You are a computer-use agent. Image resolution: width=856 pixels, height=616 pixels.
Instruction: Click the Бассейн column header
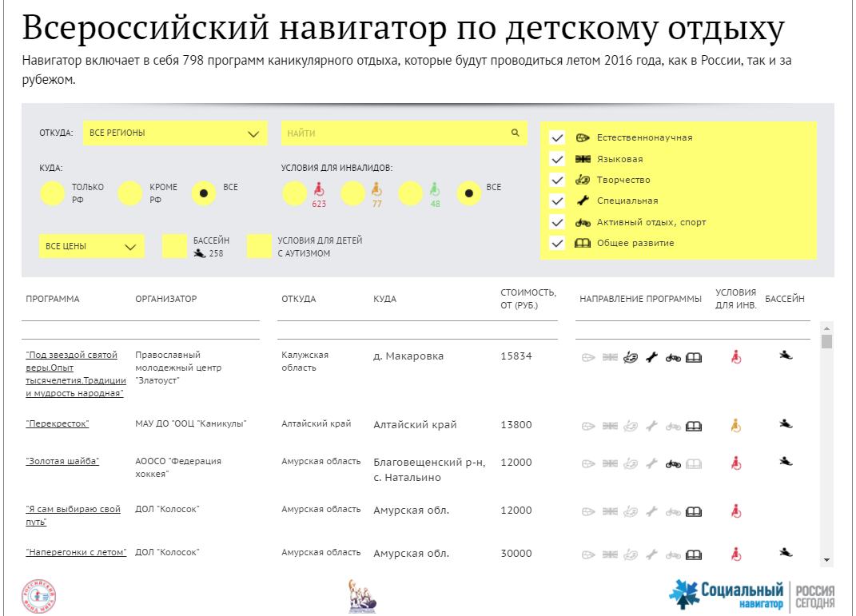point(785,299)
